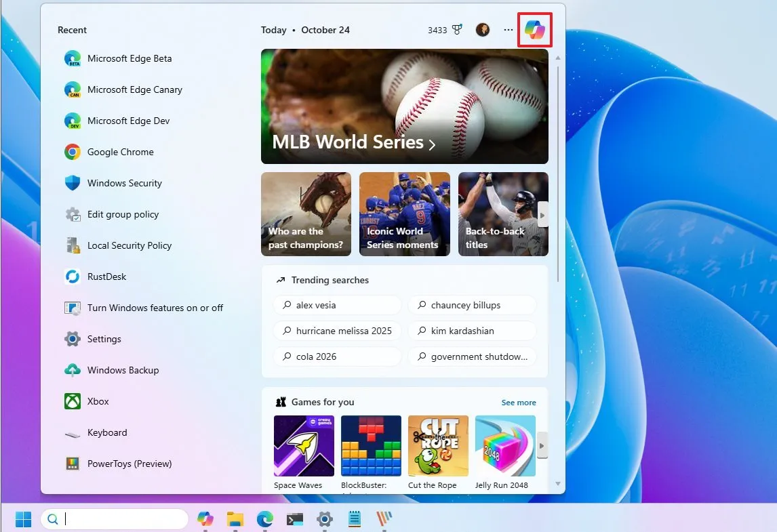Click the taskbar search input box
777x532 pixels.
point(115,518)
